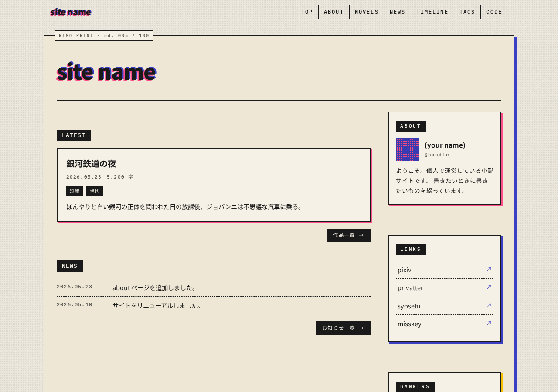Click the arrow in お知らせ一覧 button

(x=361, y=328)
